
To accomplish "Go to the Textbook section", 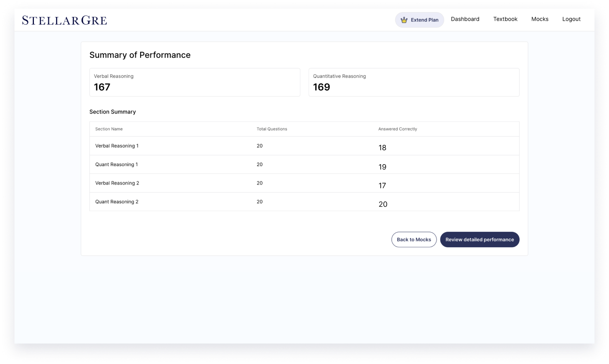I will point(505,19).
